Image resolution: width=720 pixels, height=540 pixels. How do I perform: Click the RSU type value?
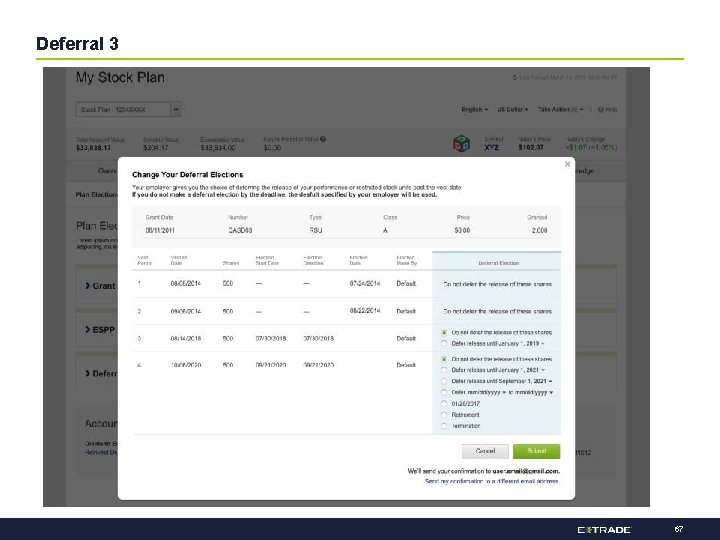point(316,231)
